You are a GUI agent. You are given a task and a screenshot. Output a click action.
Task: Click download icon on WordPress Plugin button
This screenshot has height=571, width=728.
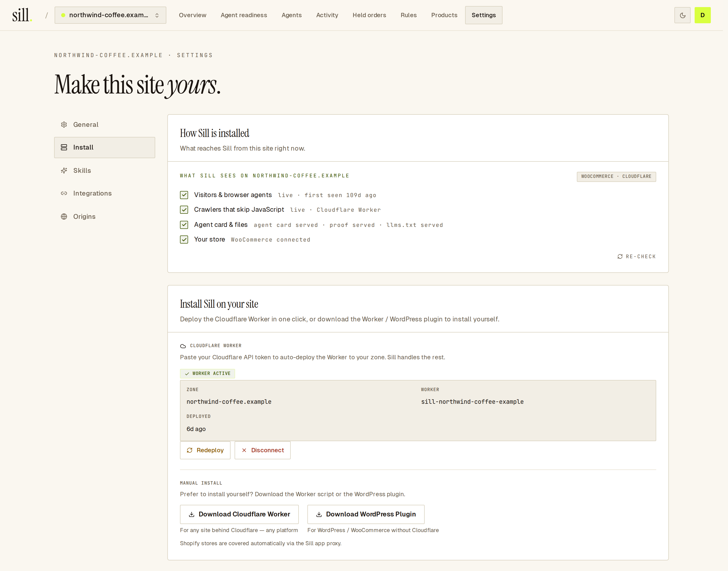coord(319,514)
